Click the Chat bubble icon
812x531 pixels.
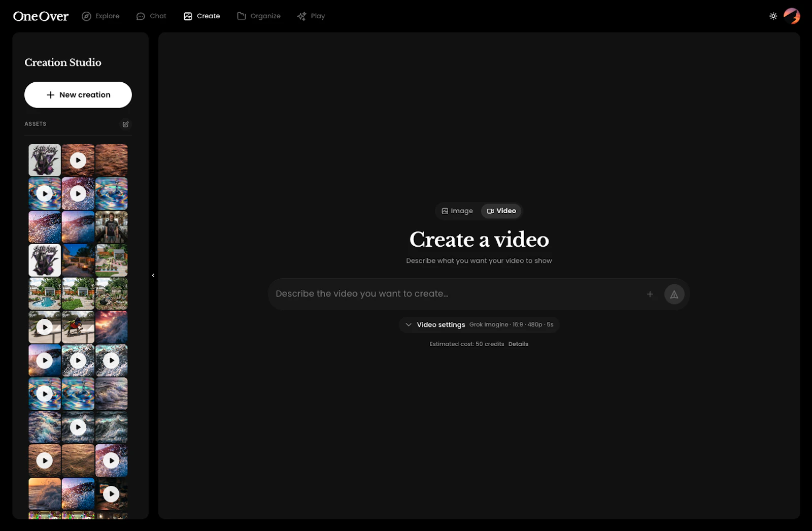point(141,16)
